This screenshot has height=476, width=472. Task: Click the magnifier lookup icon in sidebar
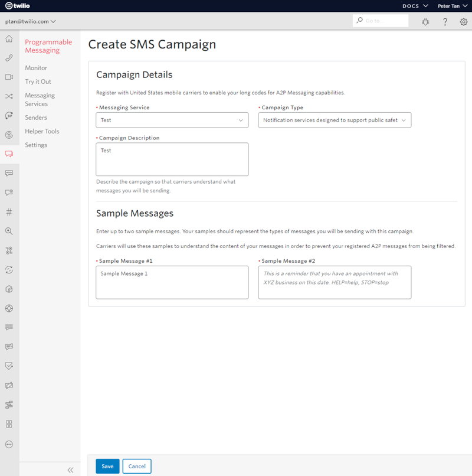[x=9, y=232]
